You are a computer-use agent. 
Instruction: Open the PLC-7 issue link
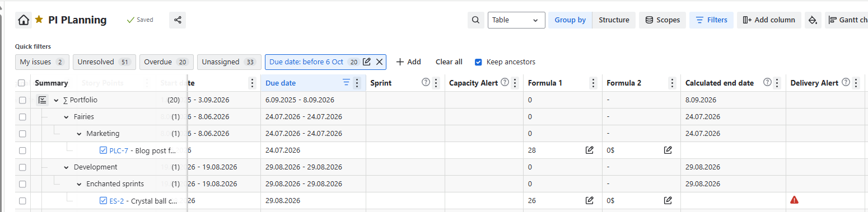[x=119, y=150]
